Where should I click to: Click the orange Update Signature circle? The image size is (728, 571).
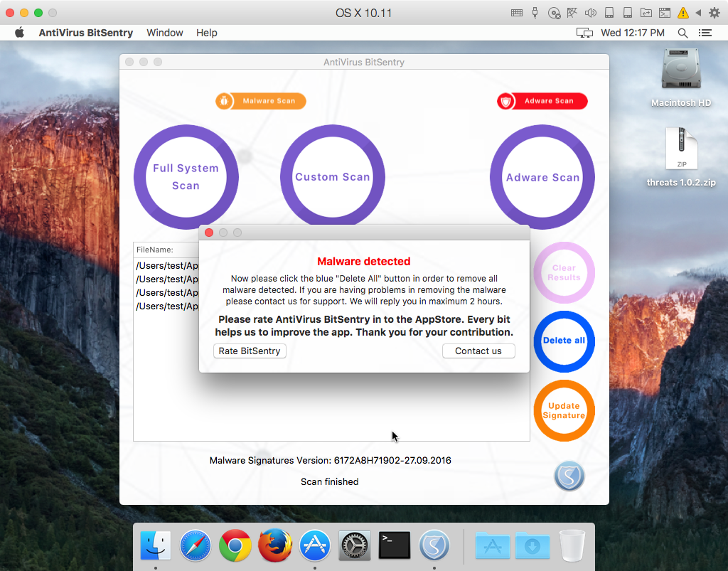(x=564, y=411)
